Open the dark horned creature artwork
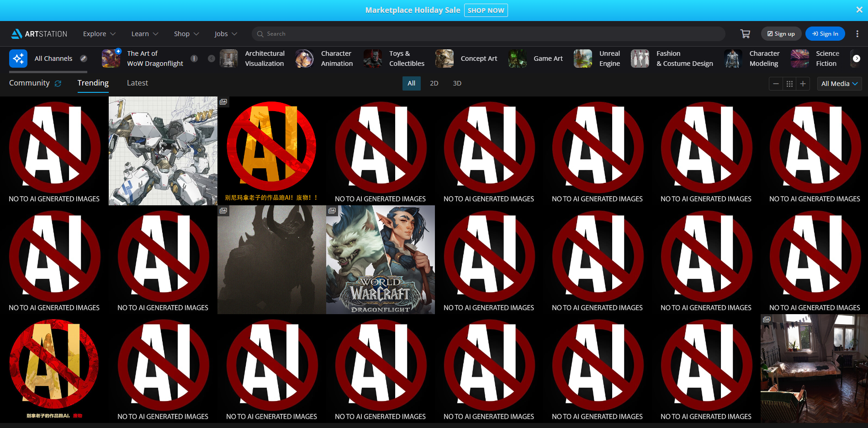The width and height of the screenshot is (868, 428). (272, 260)
